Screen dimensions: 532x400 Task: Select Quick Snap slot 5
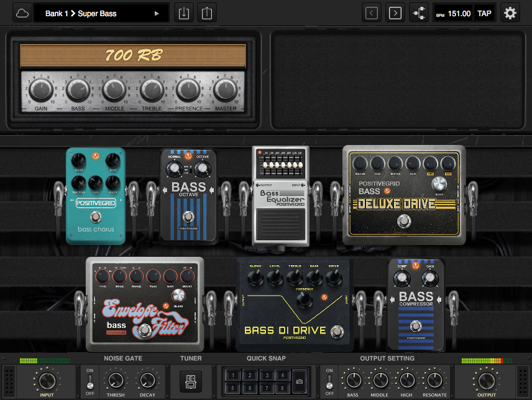point(232,388)
